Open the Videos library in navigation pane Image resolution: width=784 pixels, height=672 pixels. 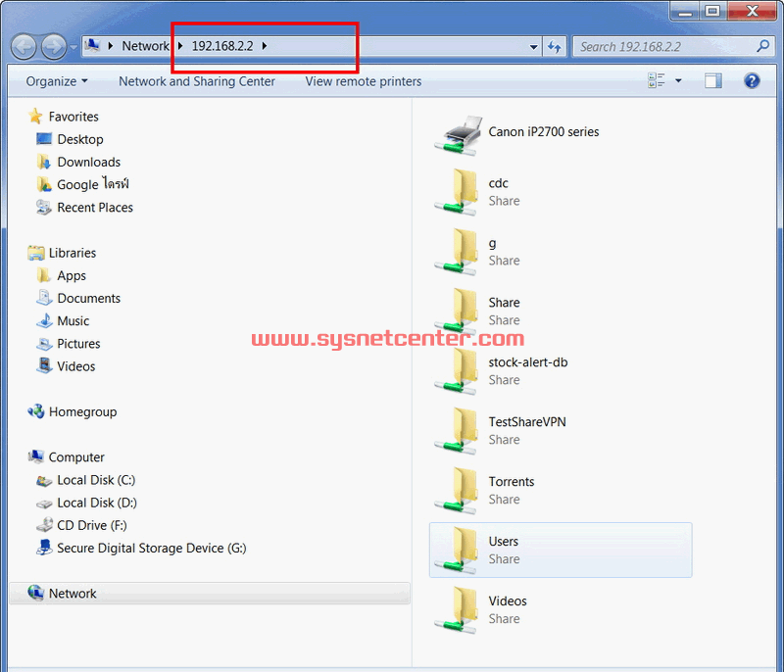click(x=76, y=366)
